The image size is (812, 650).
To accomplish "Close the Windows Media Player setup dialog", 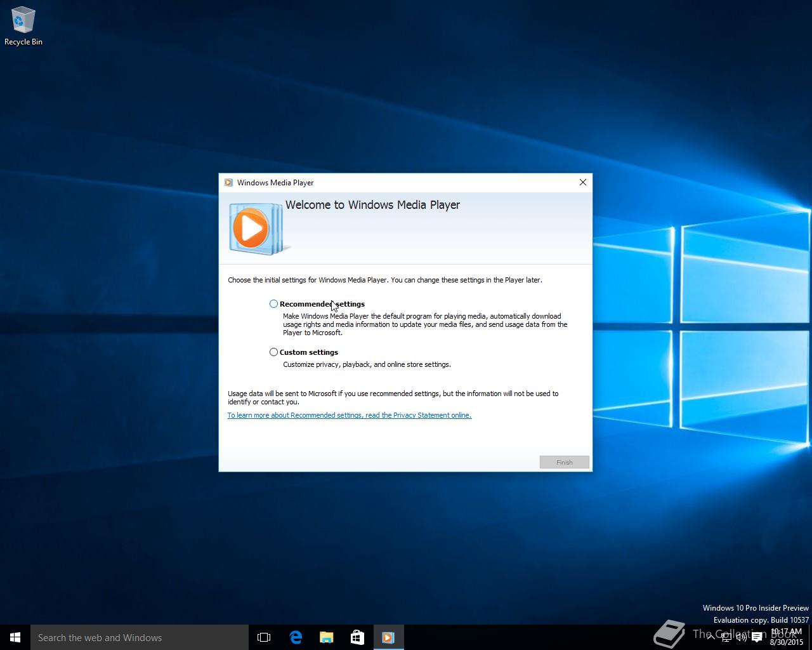I will point(583,182).
